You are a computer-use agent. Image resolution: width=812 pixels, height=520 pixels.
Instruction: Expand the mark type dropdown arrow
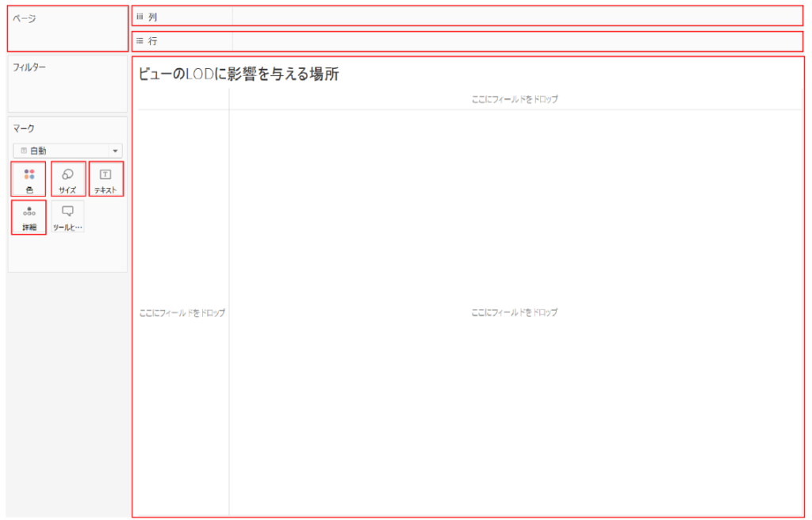click(x=116, y=151)
